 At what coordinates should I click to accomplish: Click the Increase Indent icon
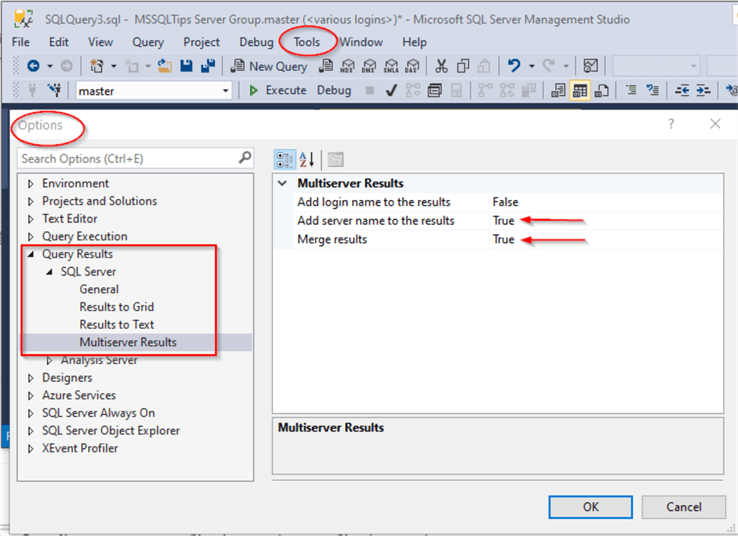coord(703,90)
